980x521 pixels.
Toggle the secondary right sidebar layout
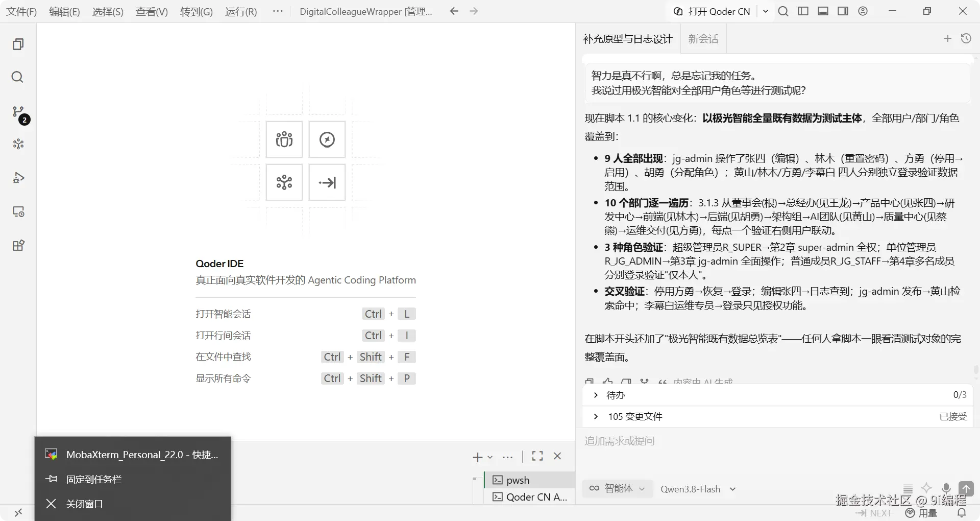843,11
